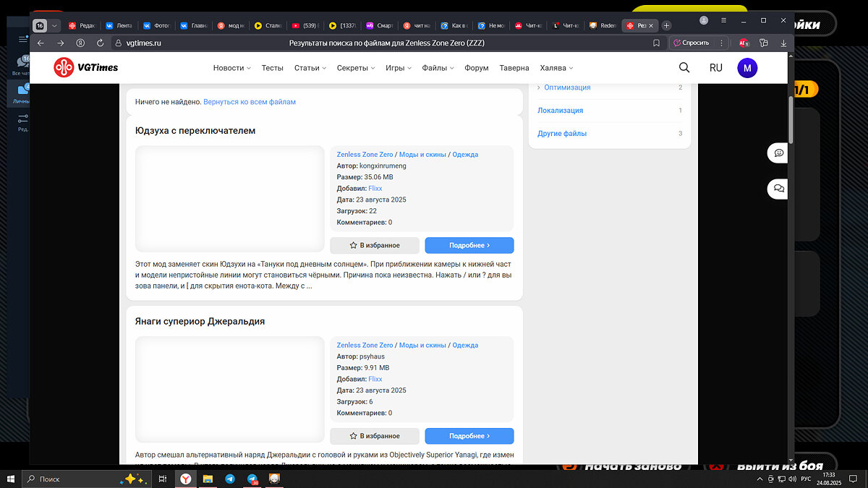Expand the Новости dropdown menu
868x488 pixels.
[x=231, y=68]
